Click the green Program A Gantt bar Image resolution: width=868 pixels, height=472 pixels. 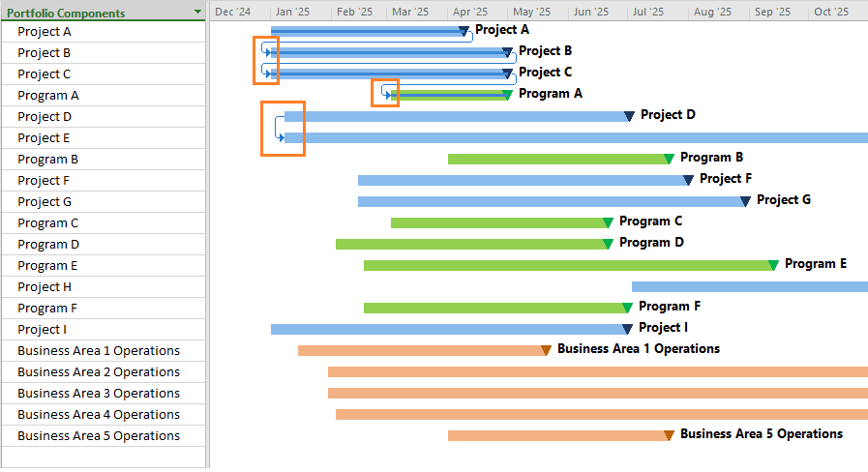[448, 95]
